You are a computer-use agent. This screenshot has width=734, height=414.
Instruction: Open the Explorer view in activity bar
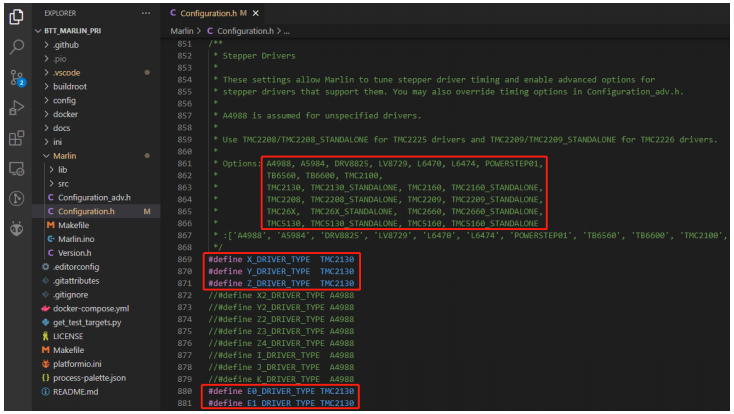point(16,16)
